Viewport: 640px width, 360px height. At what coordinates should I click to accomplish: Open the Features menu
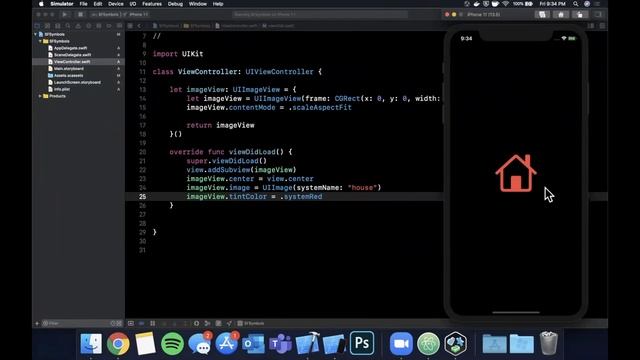152,4
